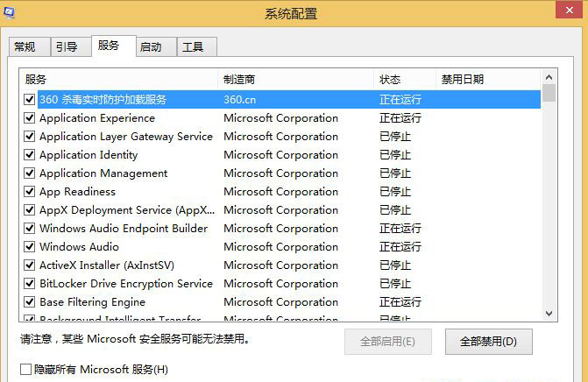Toggle Application Layer Gateway Service checkbox
This screenshot has width=588, height=382.
[x=29, y=136]
